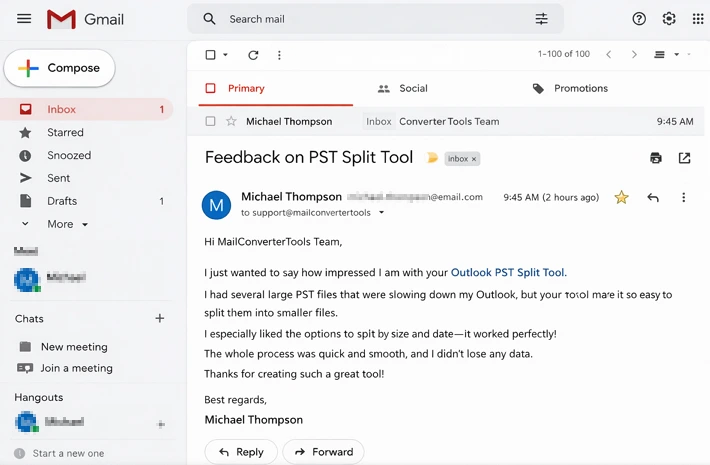This screenshot has height=465, width=710.
Task: Open the toolbar three-dot more menu
Action: [x=279, y=55]
